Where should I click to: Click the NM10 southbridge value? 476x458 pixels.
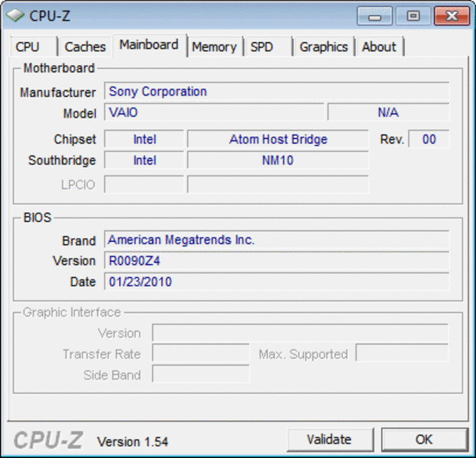[x=278, y=160]
